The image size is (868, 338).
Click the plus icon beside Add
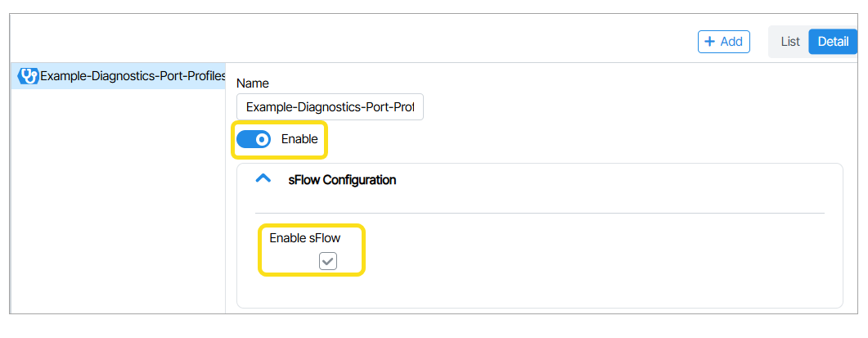[710, 42]
